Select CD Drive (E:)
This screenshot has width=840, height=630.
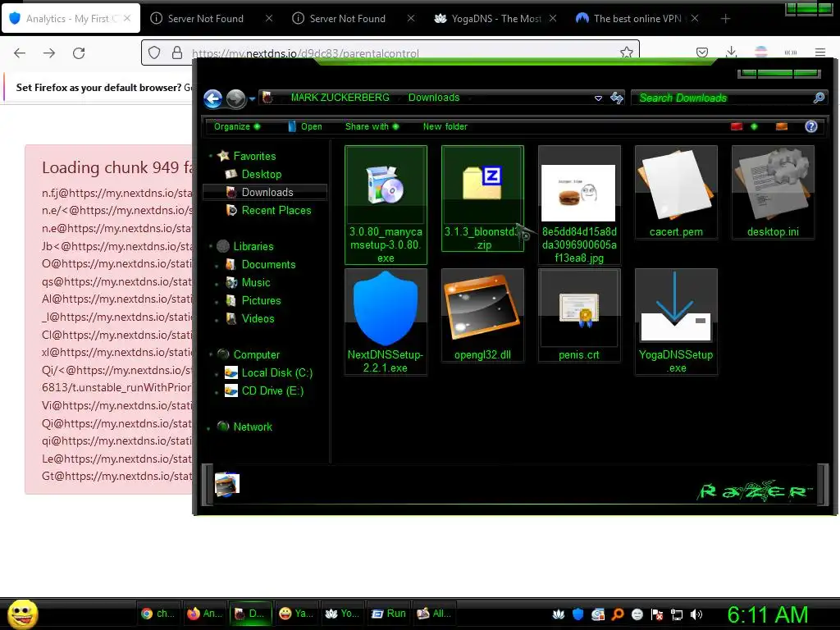coord(272,390)
